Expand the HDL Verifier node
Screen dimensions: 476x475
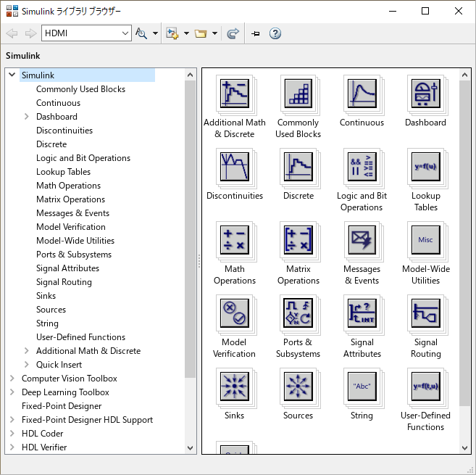pyautogui.click(x=12, y=447)
